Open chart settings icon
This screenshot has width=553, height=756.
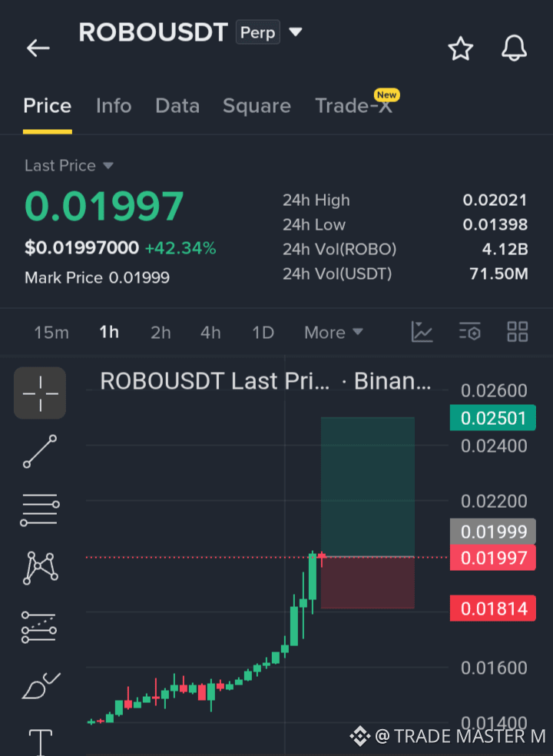(x=469, y=332)
